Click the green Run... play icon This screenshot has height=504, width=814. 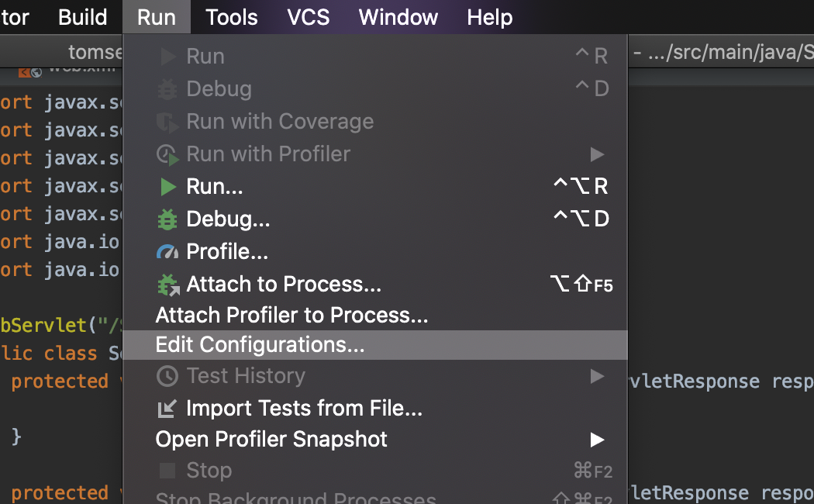pyautogui.click(x=167, y=187)
